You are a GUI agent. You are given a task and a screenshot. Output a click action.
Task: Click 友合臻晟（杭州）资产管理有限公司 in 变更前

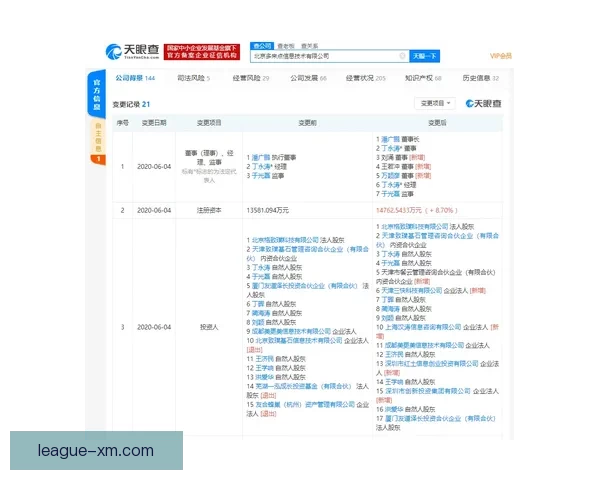(305, 405)
